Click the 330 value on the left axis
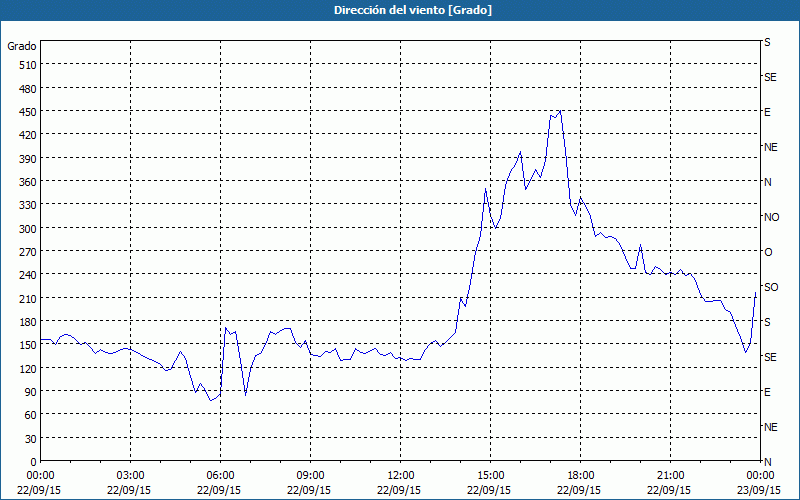The width and height of the screenshot is (800, 500). click(x=28, y=205)
